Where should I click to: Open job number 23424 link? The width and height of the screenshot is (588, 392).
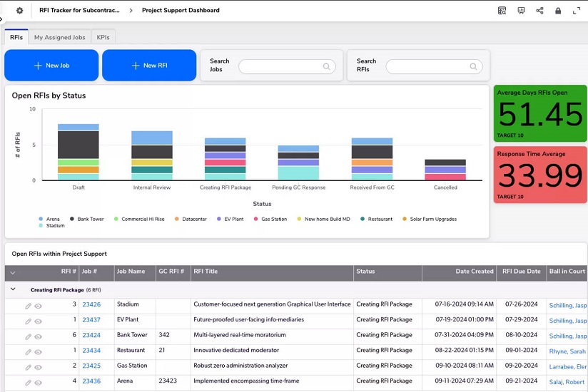[91, 335]
